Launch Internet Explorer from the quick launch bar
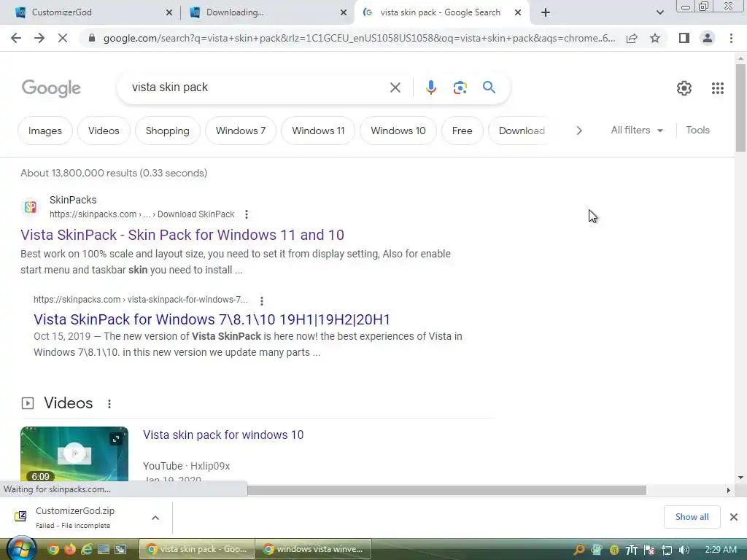Screen dimensions: 747x560 point(86,550)
